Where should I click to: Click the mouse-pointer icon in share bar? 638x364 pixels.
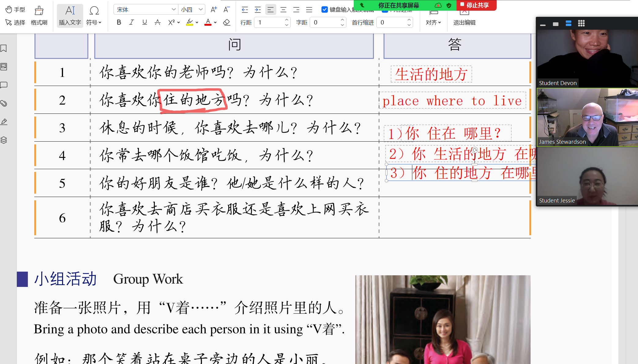click(x=362, y=5)
